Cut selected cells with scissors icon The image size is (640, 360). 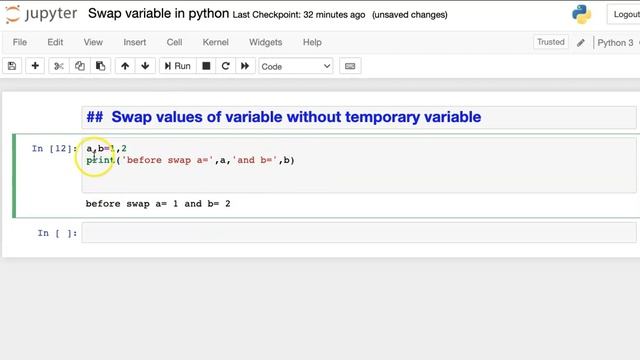pos(59,66)
